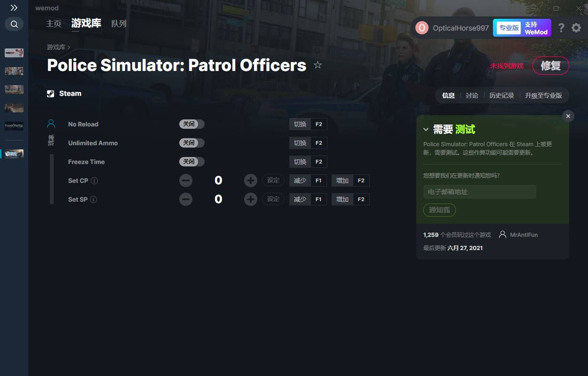Click Freeze Time 切换 hotkey button
Viewport: 588px width, 376px height.
point(308,162)
